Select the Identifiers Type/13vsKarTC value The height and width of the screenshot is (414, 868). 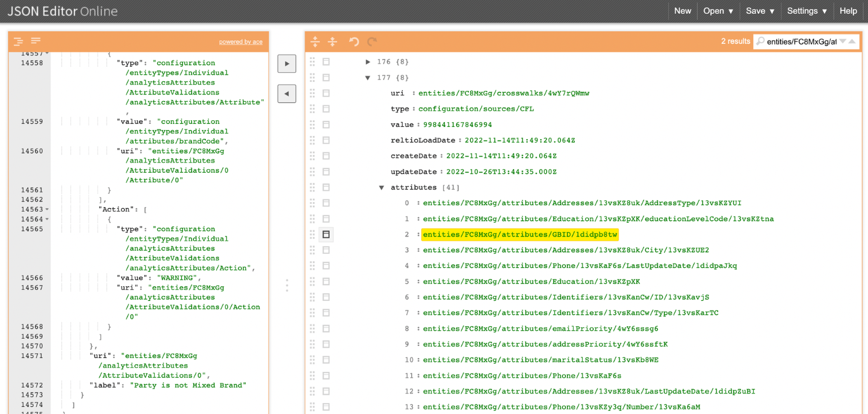571,313
